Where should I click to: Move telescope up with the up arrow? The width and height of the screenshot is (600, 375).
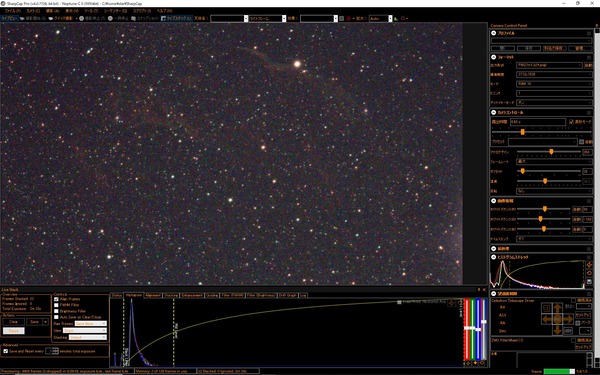[x=558, y=308]
